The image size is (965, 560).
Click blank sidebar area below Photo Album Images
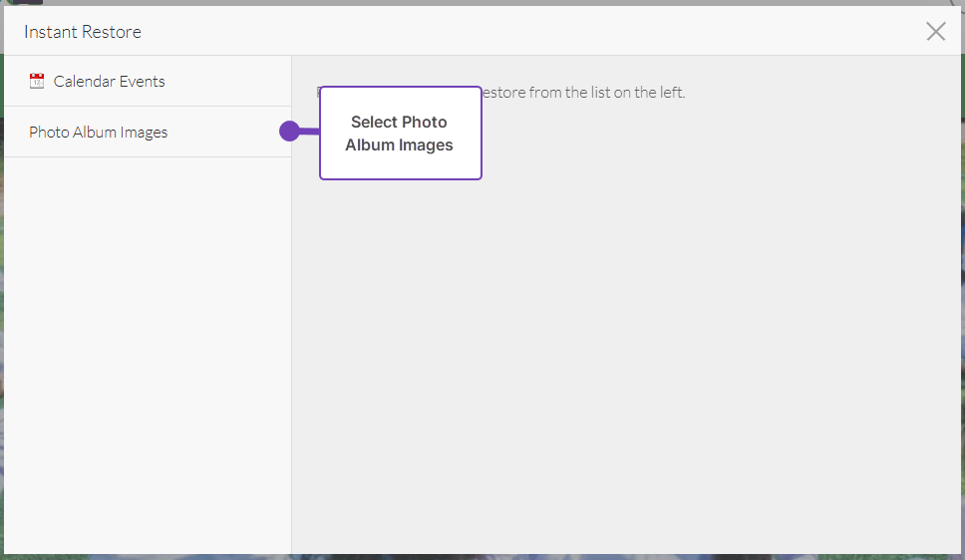click(148, 349)
